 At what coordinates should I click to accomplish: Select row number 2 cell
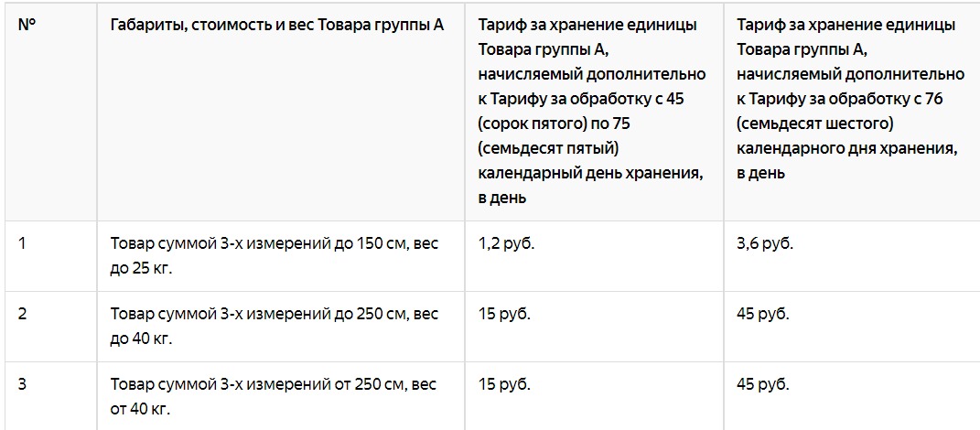click(23, 315)
